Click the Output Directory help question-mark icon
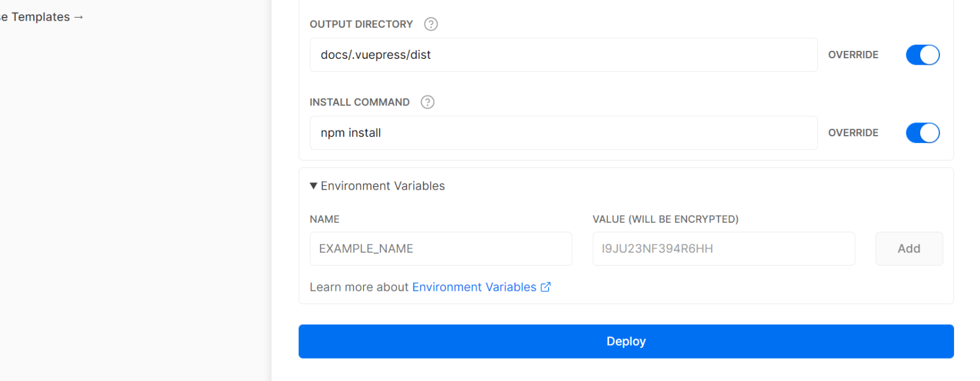980x381 pixels. [431, 24]
